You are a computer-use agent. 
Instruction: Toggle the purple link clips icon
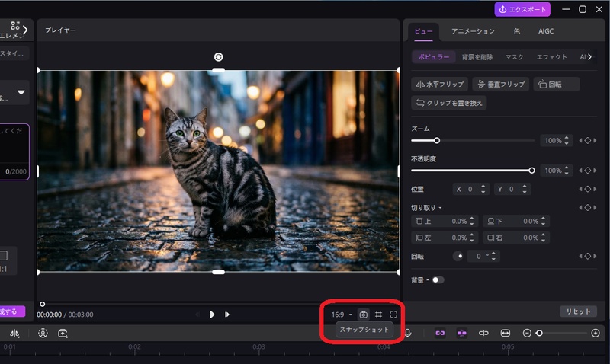[x=440, y=333]
